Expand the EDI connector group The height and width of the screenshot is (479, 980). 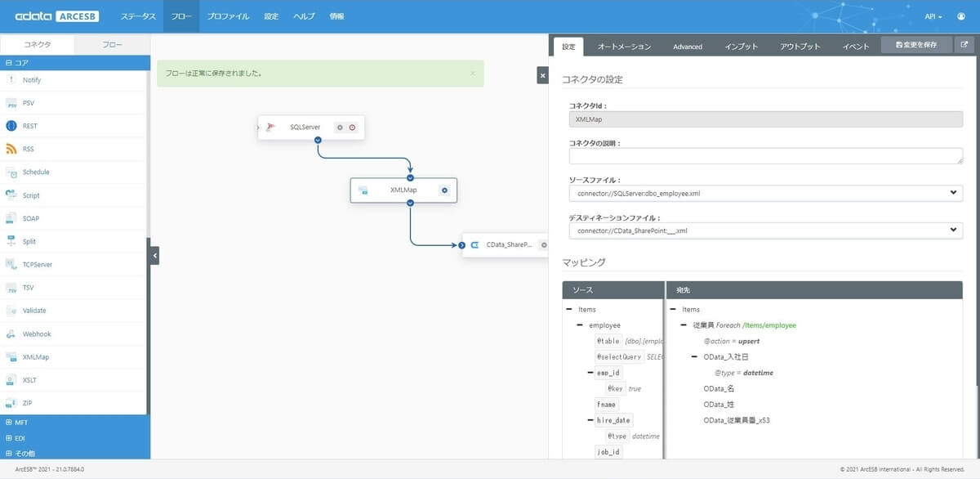[x=9, y=438]
